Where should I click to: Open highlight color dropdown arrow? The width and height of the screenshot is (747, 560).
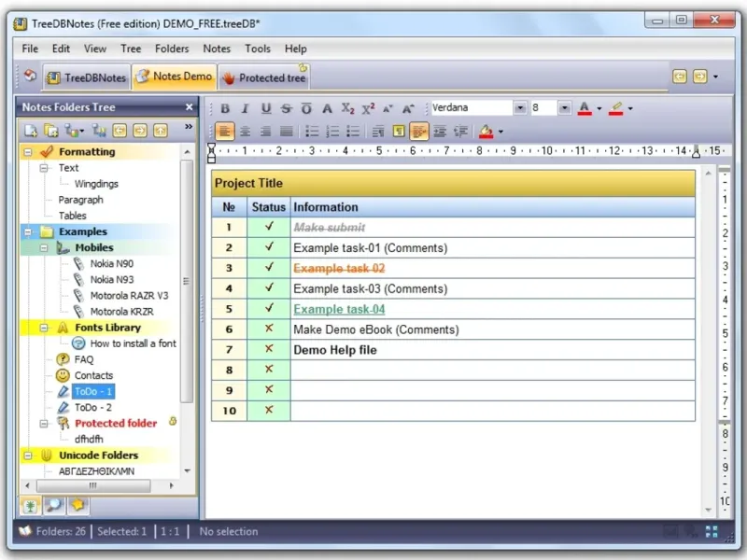coord(630,108)
